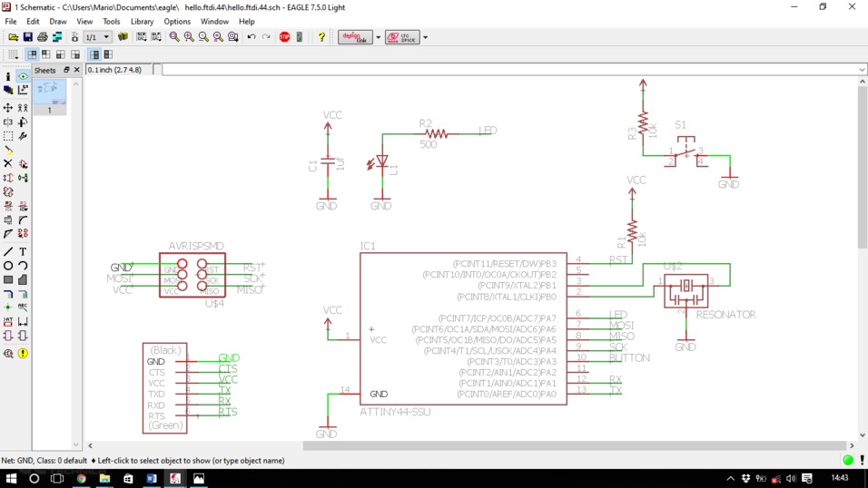Select the Delete X tool
The height and width of the screenshot is (488, 868).
click(8, 164)
